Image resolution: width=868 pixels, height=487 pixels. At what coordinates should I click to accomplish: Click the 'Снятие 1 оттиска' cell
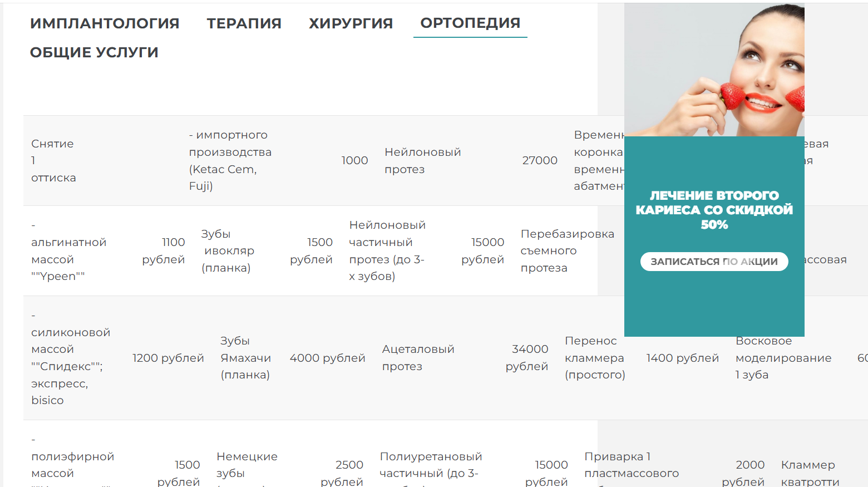(53, 160)
